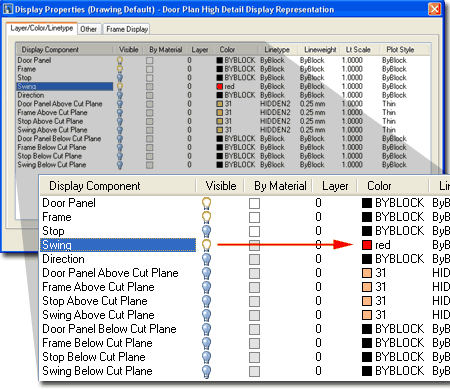Toggle Swing Below Cut Plane lightbulb, magnified list
The image size is (450, 389).
207,371
